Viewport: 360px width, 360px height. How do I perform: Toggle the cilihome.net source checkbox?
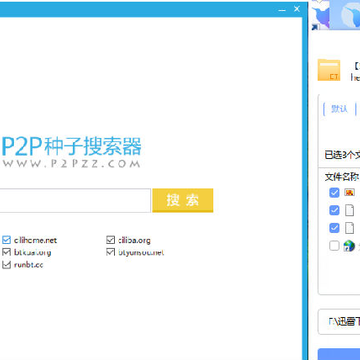6,240
